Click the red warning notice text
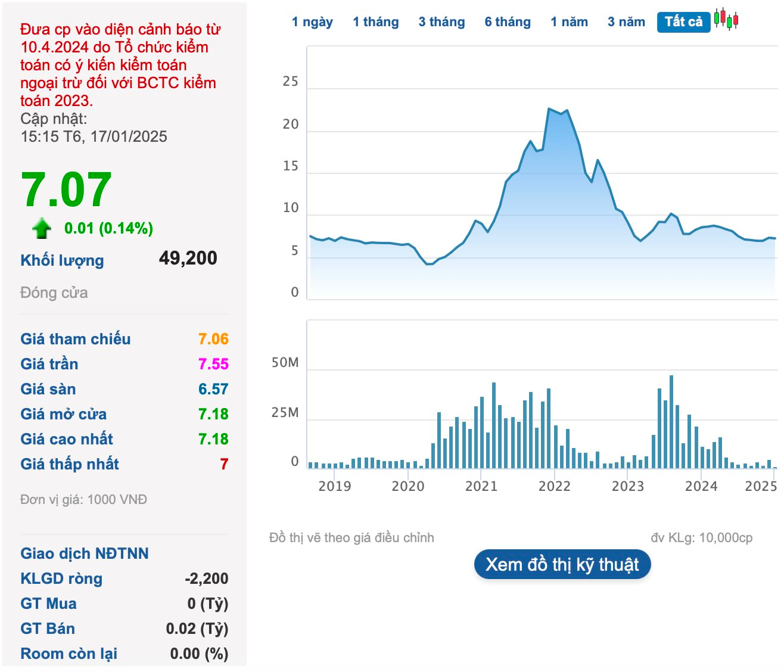784x672 pixels. [x=120, y=65]
